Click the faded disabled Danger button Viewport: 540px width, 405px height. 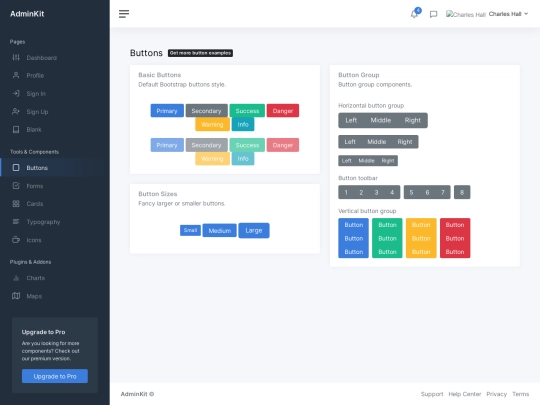pos(283,145)
